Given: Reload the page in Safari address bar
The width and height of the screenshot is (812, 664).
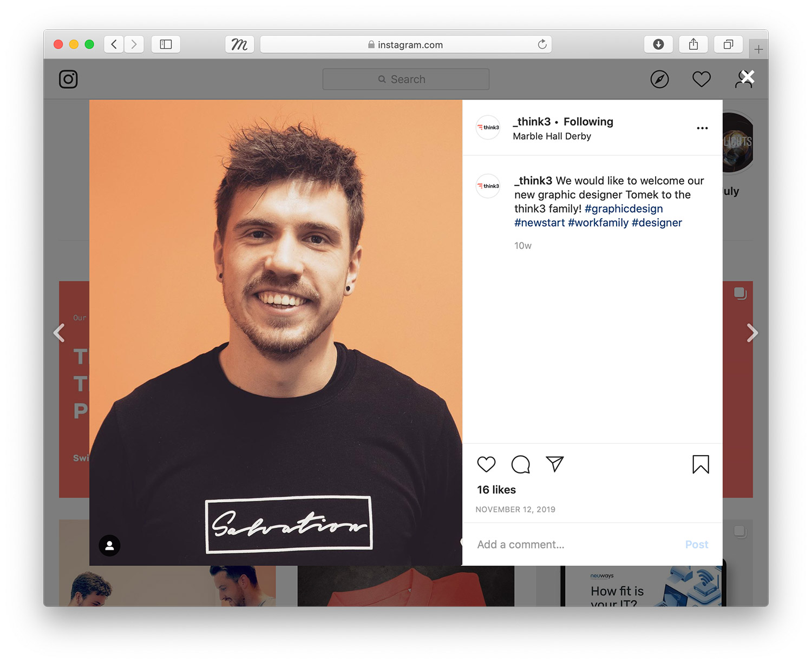Looking at the screenshot, I should click(542, 44).
